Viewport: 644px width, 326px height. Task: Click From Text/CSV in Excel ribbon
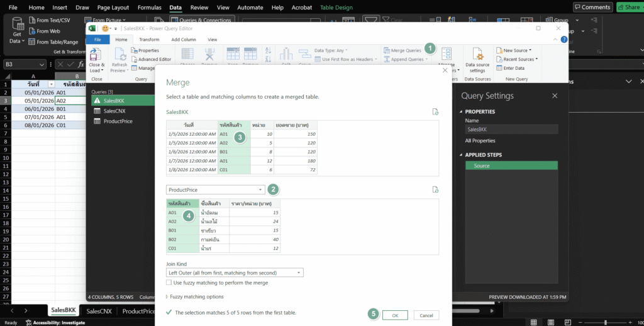50,20
